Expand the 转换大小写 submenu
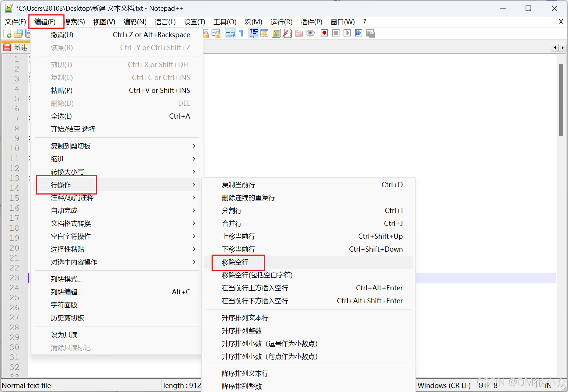This screenshot has height=392, width=568. click(x=117, y=172)
